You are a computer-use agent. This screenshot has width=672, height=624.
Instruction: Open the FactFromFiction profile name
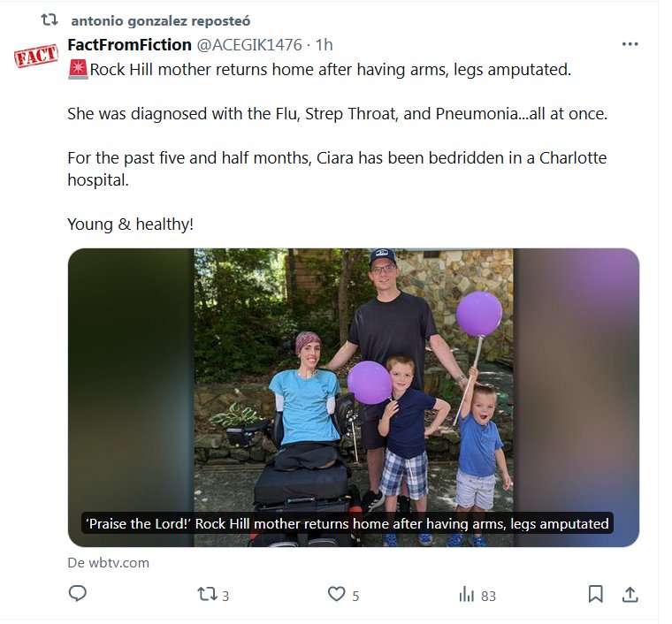coord(129,44)
